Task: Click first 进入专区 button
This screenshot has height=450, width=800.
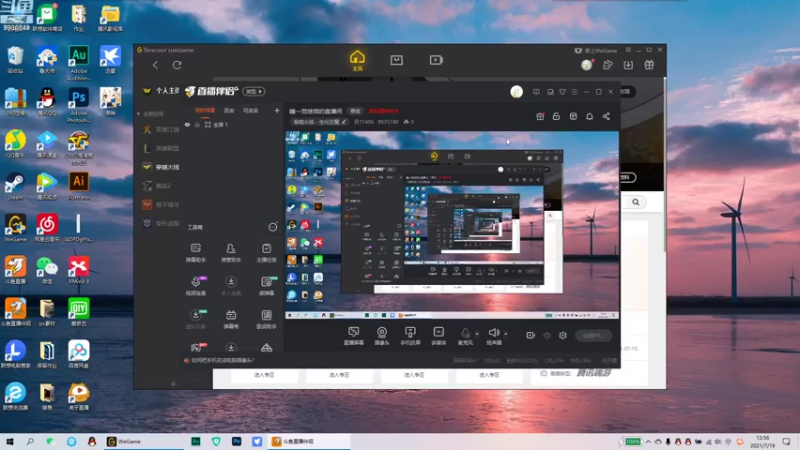Action: coord(264,374)
